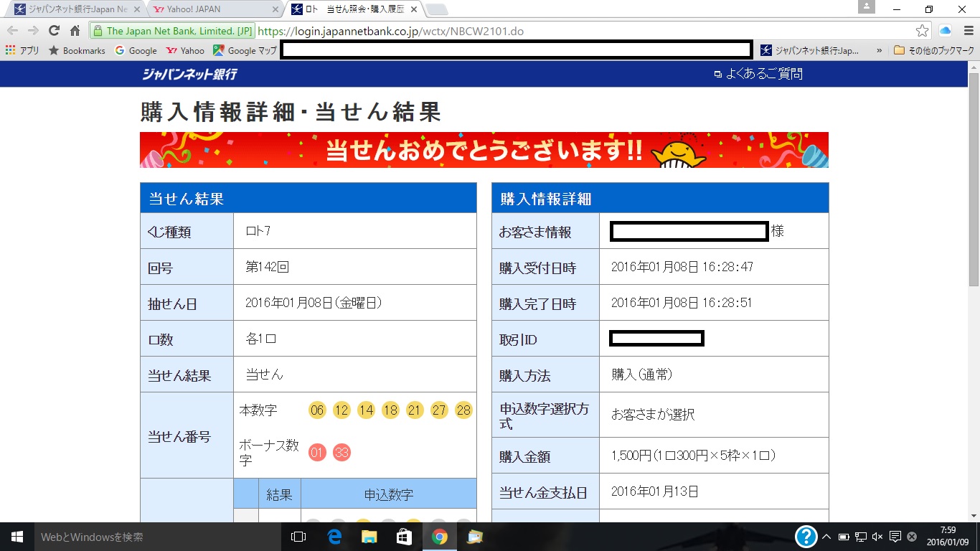
Task: Open the アプリ apps shortcut
Action: click(22, 50)
